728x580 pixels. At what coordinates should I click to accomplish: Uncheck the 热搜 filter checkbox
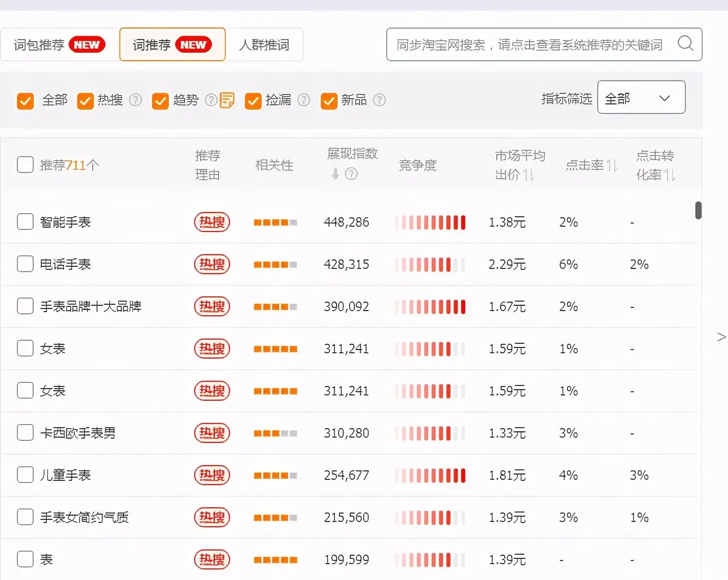tap(85, 100)
